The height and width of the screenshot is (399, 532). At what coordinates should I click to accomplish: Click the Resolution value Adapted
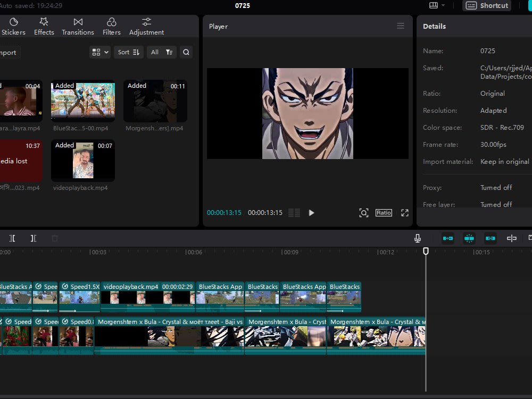[493, 110]
